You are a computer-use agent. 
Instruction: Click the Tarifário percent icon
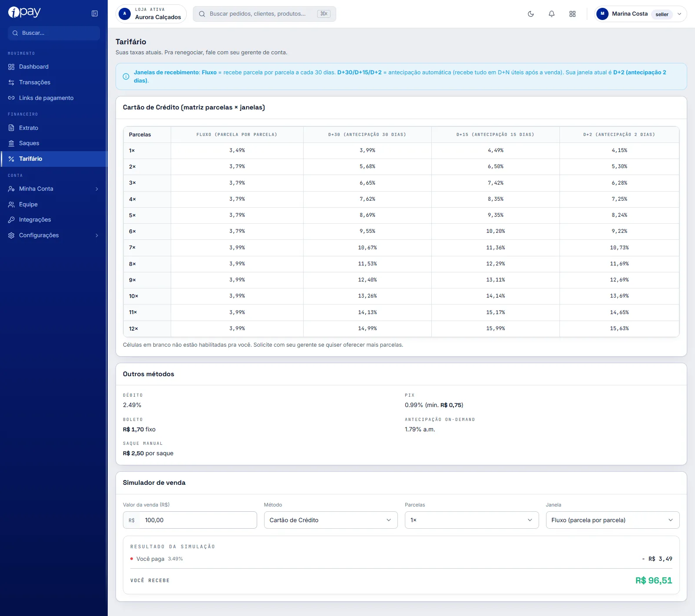point(11,159)
